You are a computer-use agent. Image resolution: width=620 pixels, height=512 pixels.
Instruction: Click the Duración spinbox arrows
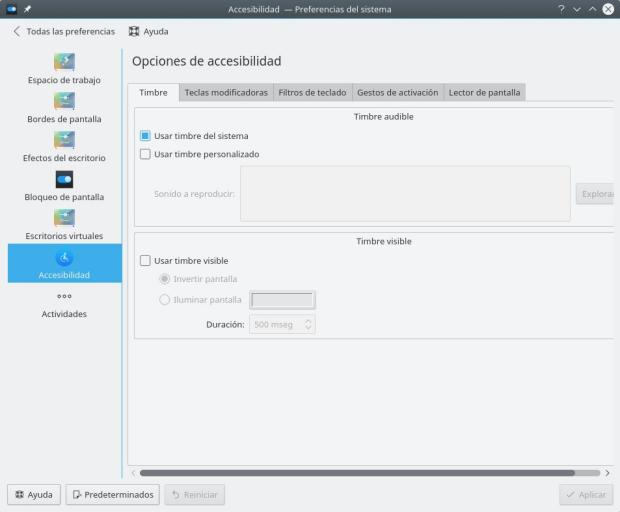[308, 325]
